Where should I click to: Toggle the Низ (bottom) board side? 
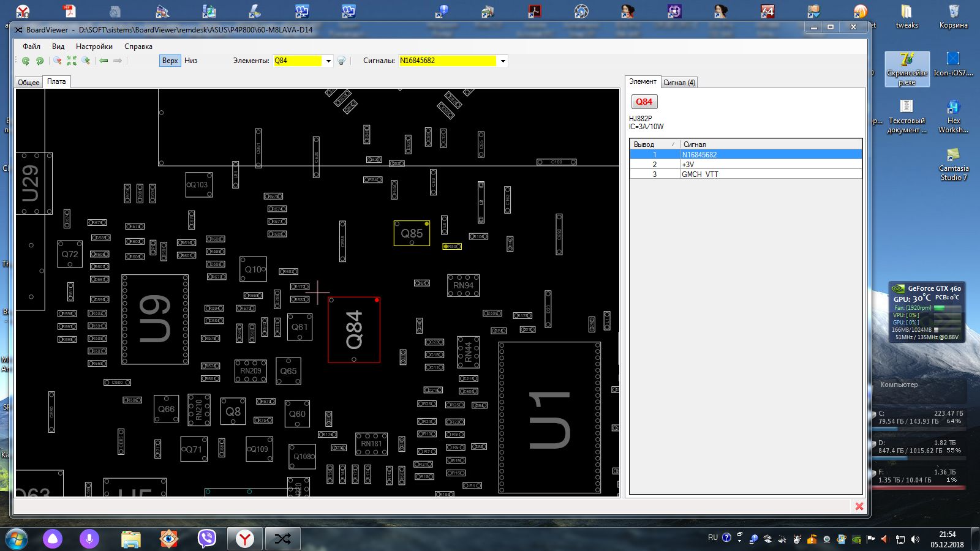tap(190, 61)
